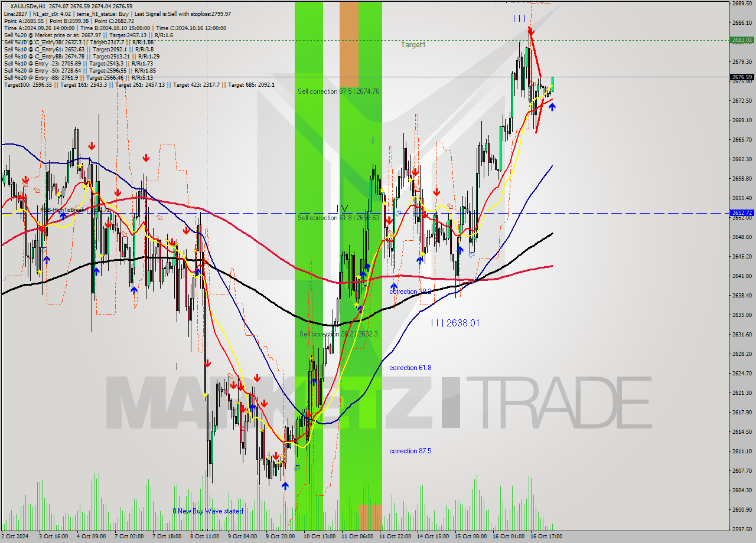Image resolution: width=756 pixels, height=543 pixels.
Task: Click the 'Sell correction 38.2 | 2632.3' label
Action: [x=338, y=334]
